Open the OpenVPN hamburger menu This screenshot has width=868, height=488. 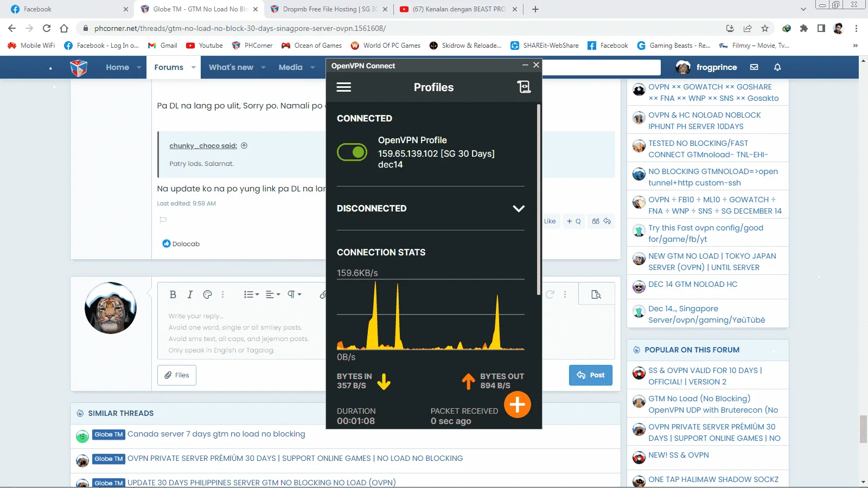pyautogui.click(x=344, y=87)
